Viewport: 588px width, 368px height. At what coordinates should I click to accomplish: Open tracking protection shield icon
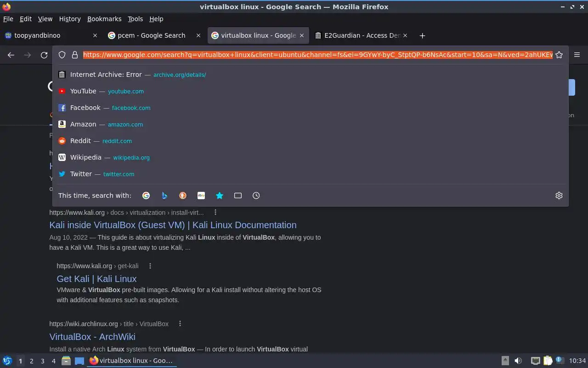[x=62, y=55]
